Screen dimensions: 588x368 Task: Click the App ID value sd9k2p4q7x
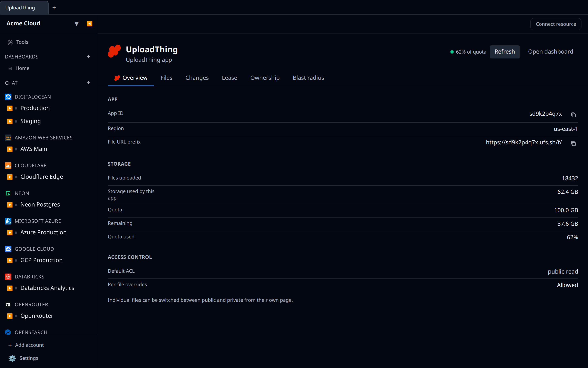coord(546,114)
